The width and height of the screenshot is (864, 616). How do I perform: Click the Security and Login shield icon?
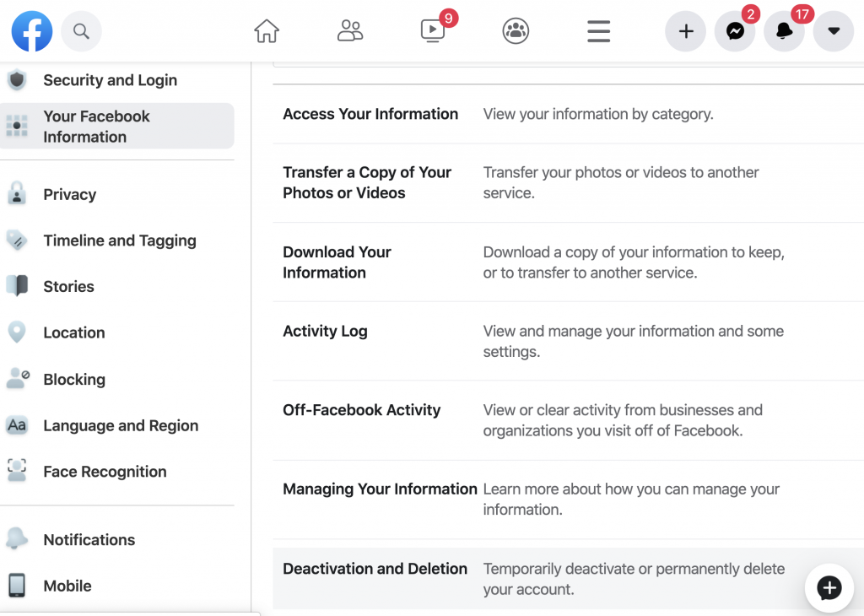(17, 80)
